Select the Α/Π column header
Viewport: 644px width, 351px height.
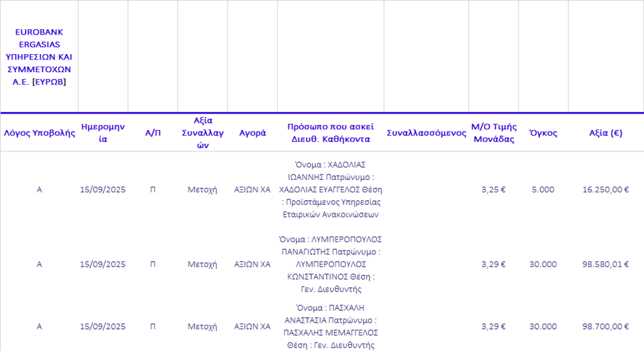[x=153, y=133]
